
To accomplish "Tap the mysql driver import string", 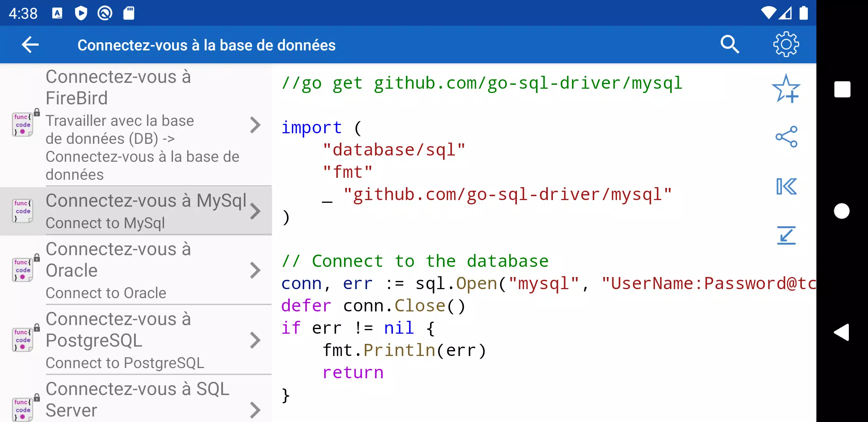I will (507, 195).
